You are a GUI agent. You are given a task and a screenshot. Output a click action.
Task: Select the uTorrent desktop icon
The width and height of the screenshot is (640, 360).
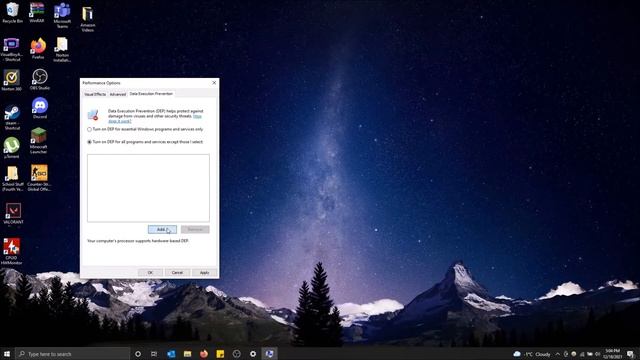11,147
